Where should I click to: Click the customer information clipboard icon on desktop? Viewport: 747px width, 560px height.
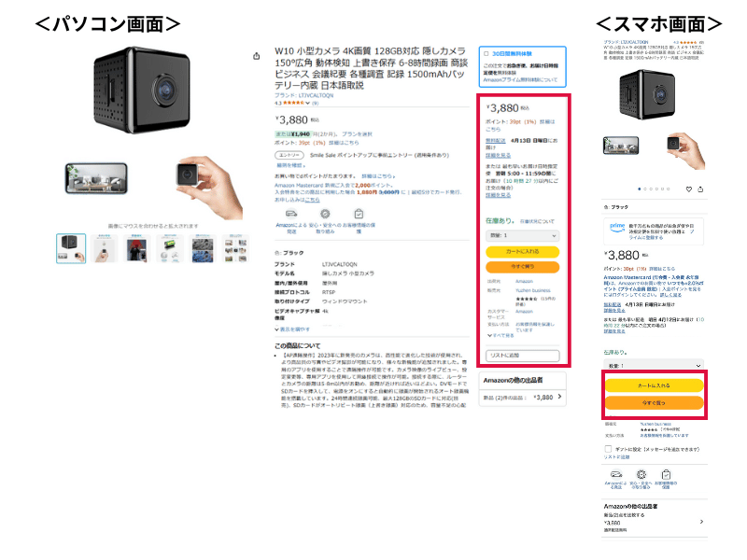click(359, 214)
